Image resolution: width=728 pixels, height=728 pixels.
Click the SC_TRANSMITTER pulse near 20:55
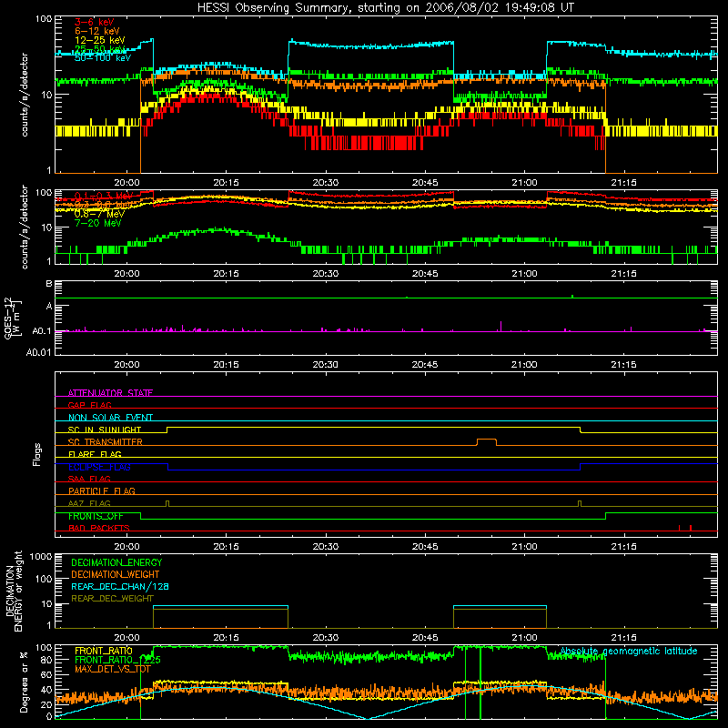pyautogui.click(x=487, y=441)
